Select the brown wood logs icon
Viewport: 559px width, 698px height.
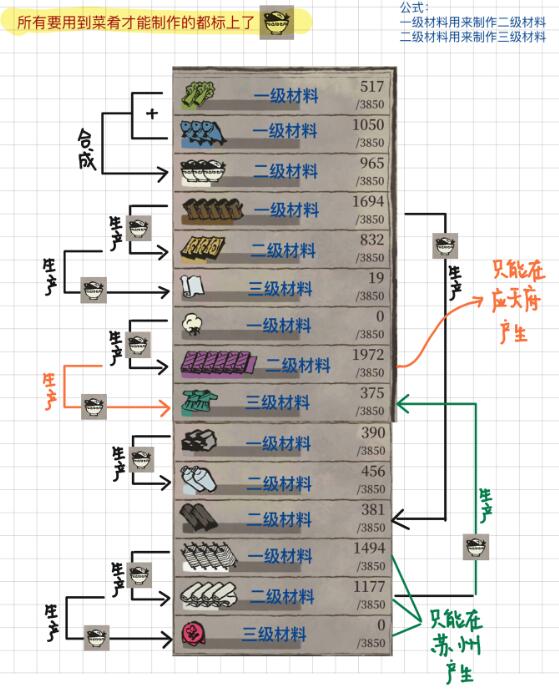coord(212,211)
